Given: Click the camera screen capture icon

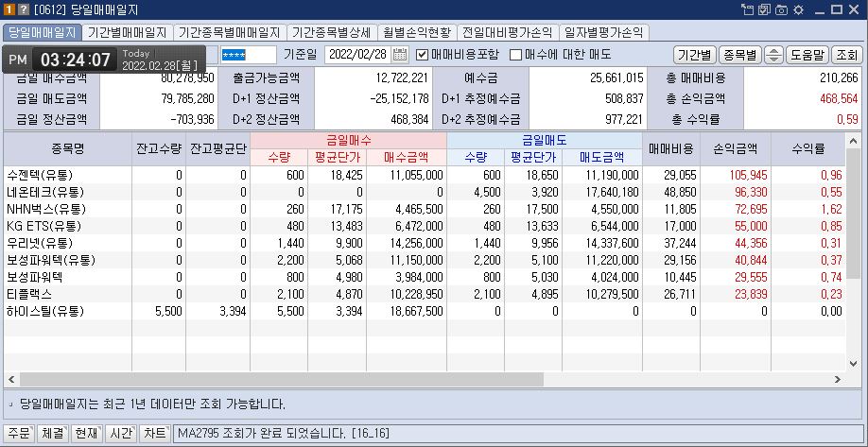Looking at the screenshot, I should 781,9.
